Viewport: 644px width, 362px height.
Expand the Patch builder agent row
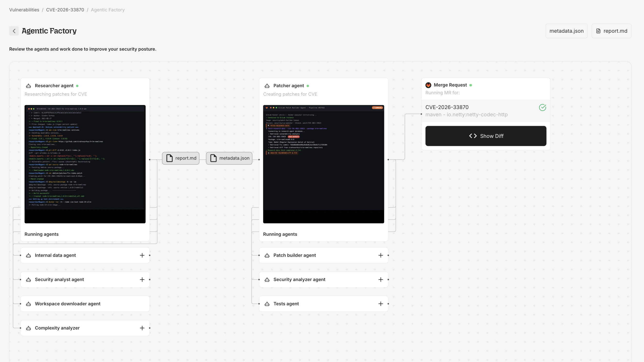(x=380, y=255)
